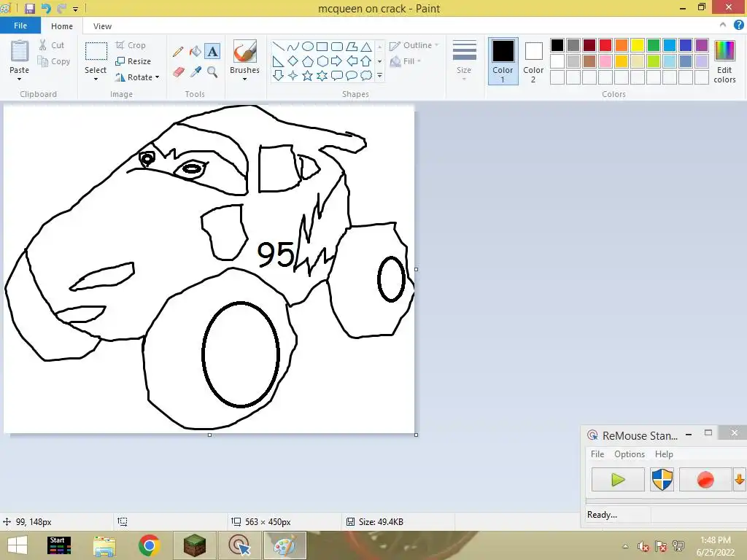The width and height of the screenshot is (747, 560).
Task: Open the Outline dropdown
Action: (414, 45)
